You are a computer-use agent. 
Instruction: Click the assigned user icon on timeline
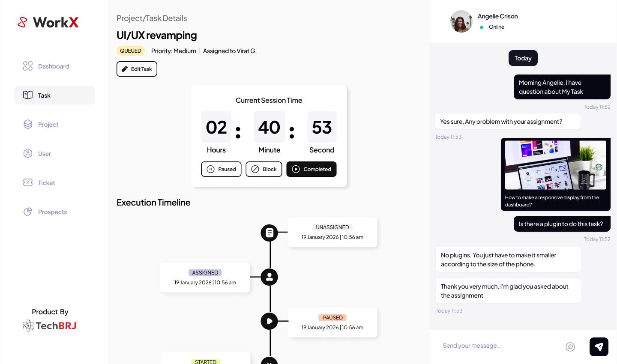coord(270,277)
